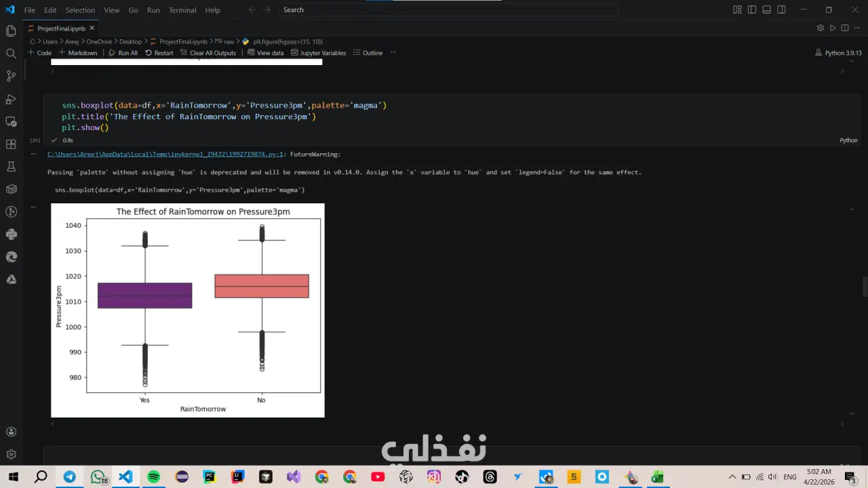Open Spotify from the taskbar
The image size is (868, 488).
click(x=153, y=477)
